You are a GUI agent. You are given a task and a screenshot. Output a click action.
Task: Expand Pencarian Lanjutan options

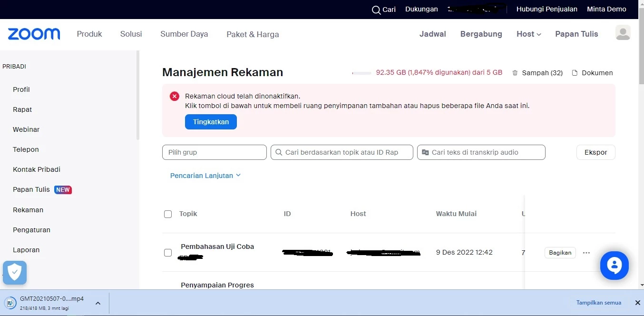point(205,176)
